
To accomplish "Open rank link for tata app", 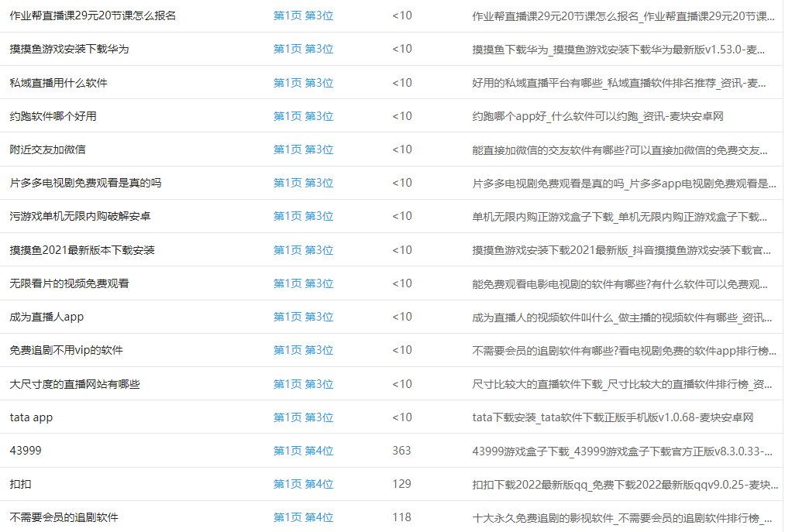I will tap(304, 417).
